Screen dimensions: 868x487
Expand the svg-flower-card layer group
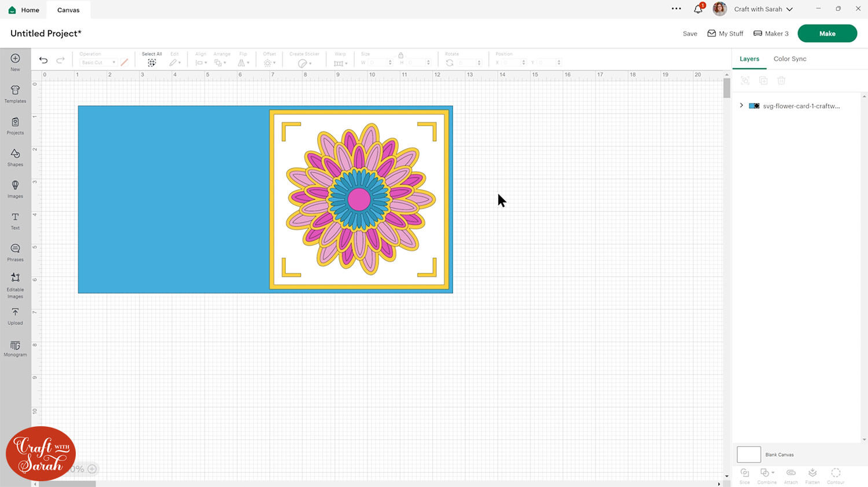[741, 106]
